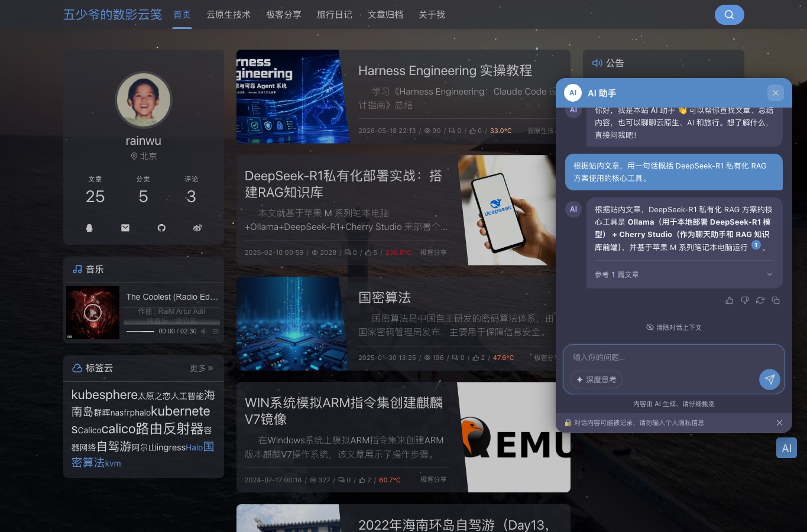Open the 国密算法 article title
Viewport: 807px width, 532px height.
point(384,297)
